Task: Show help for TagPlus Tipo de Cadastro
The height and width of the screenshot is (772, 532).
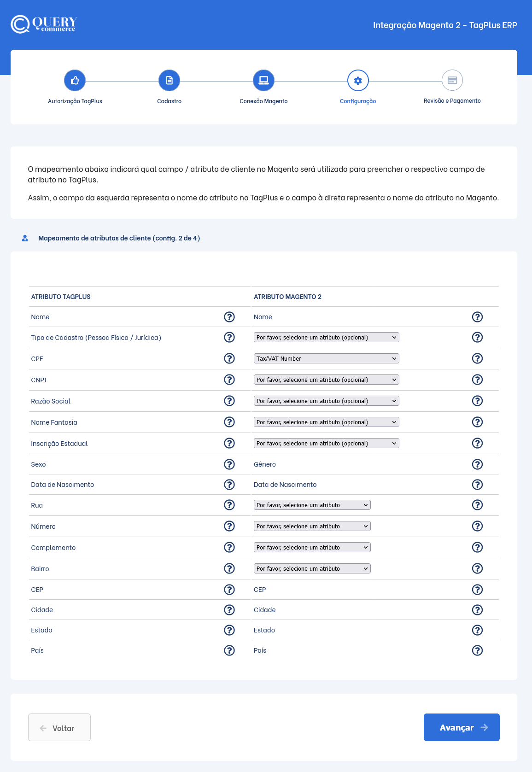Action: [x=229, y=337]
